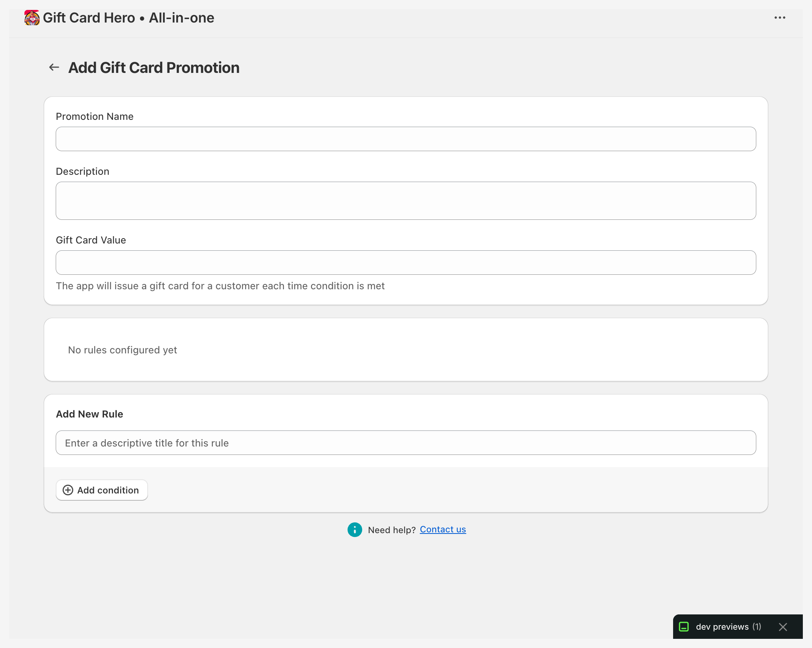
Task: Focus the Gift Card Value input
Action: point(406,263)
